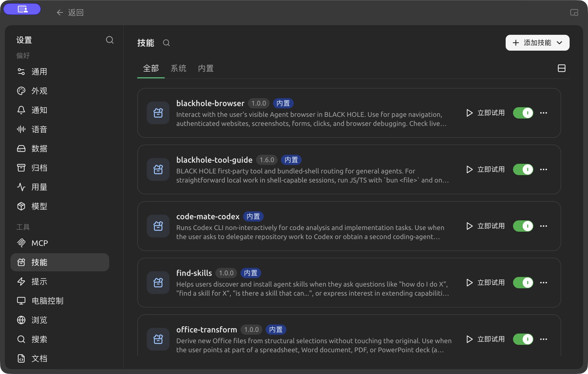This screenshot has height=374, width=588.
Task: Switch to the 内置 tab
Action: point(206,68)
